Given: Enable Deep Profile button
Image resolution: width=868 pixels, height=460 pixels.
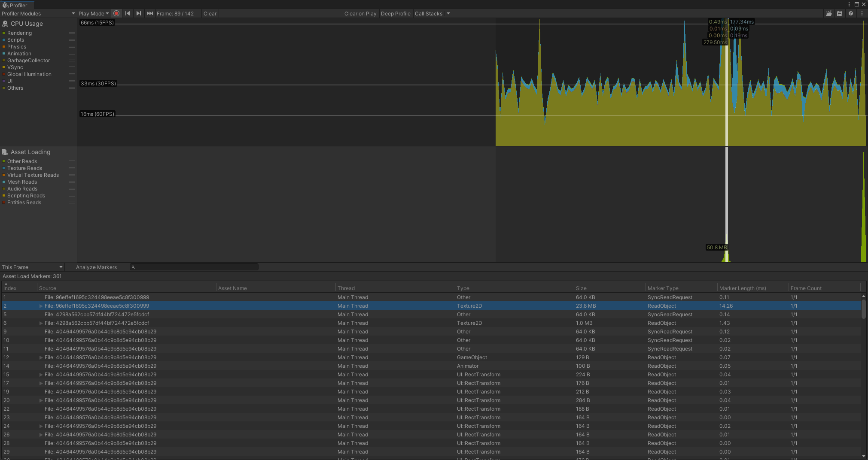Looking at the screenshot, I should pos(396,14).
